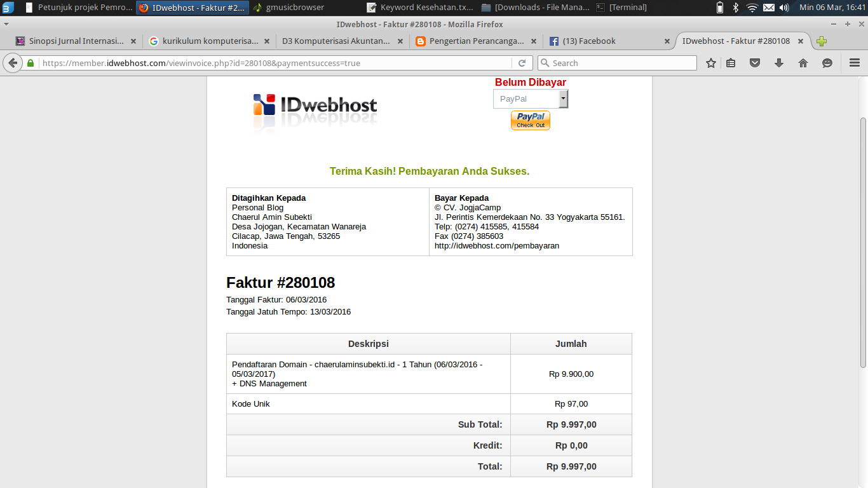The image size is (868, 488).
Task: Click the Sub Total: label
Action: click(480, 424)
